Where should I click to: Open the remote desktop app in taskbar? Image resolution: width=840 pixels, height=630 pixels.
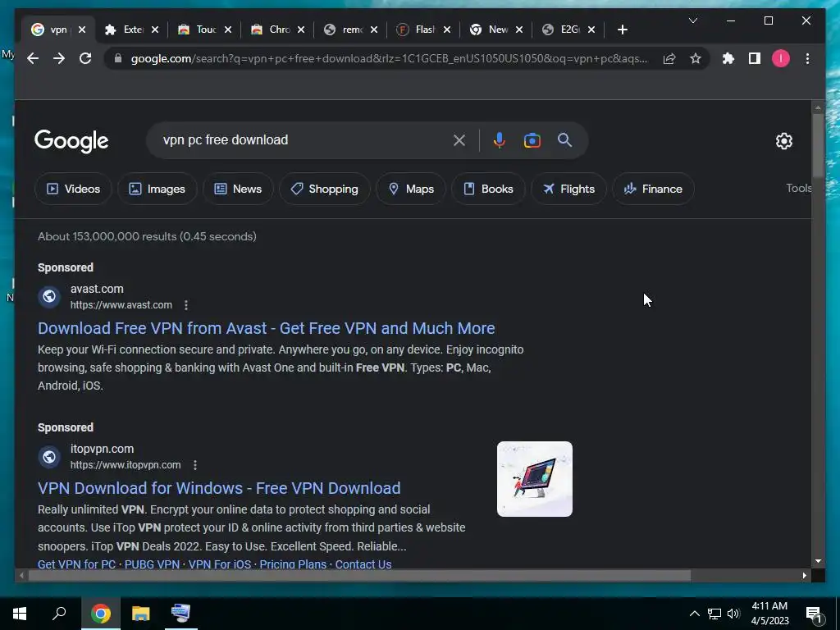click(180, 614)
